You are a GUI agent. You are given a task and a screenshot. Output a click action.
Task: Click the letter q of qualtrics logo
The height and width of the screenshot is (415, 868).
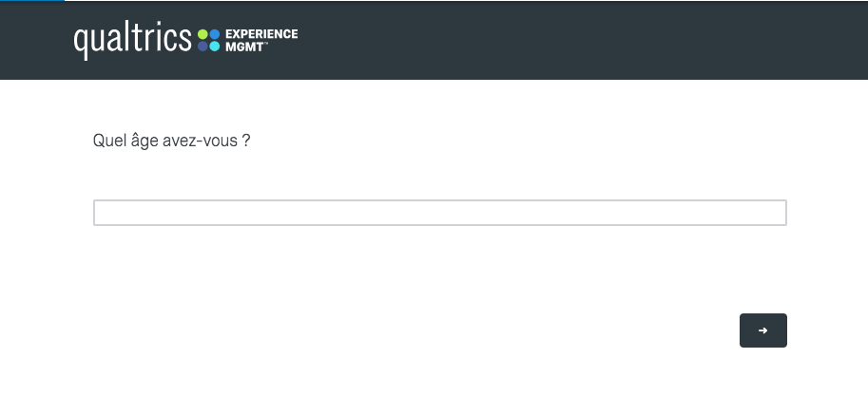click(x=81, y=43)
